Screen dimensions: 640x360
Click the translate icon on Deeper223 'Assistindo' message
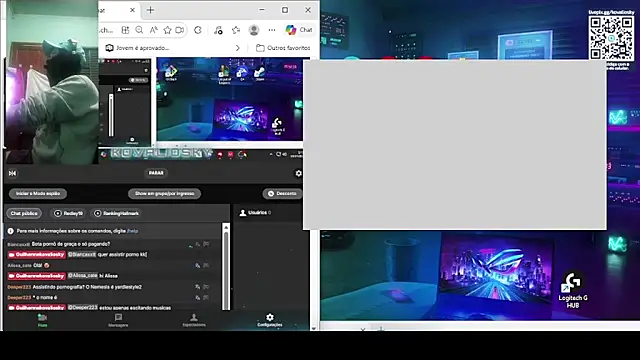click(198, 287)
